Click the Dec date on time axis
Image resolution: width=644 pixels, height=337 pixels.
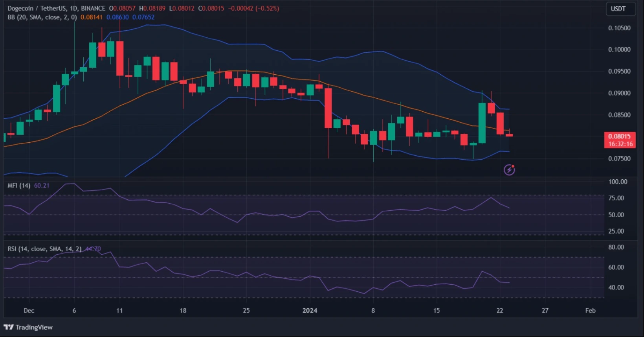(x=29, y=311)
